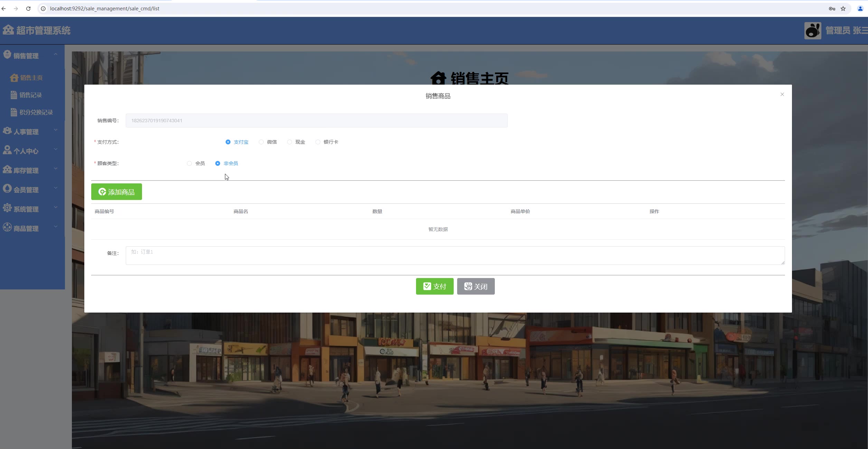Click the 商品管理 icon in sidebar

(x=7, y=227)
